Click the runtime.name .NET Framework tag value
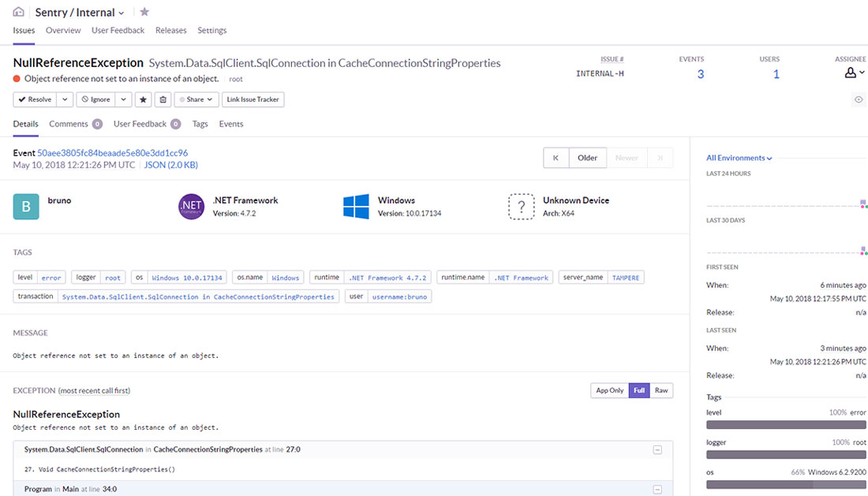 click(522, 278)
